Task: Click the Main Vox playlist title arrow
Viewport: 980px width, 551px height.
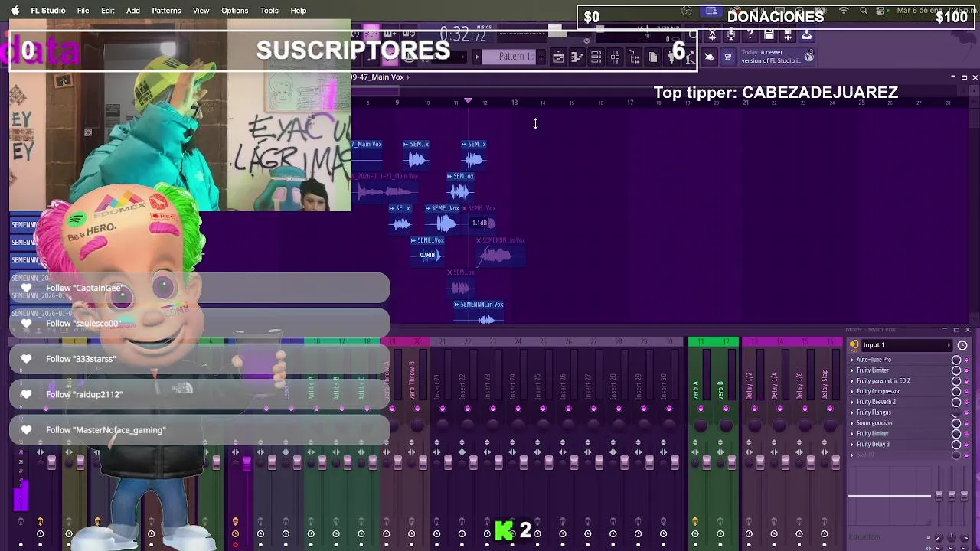Action: tap(408, 77)
